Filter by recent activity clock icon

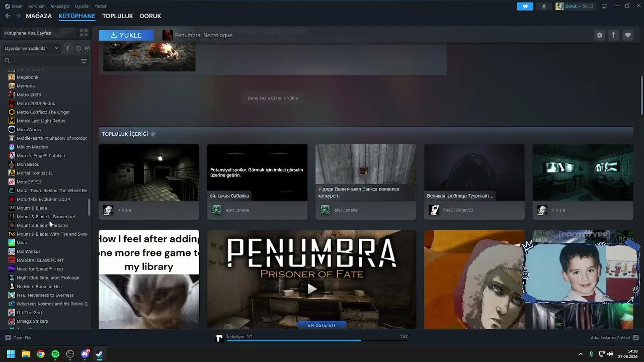tap(78, 48)
